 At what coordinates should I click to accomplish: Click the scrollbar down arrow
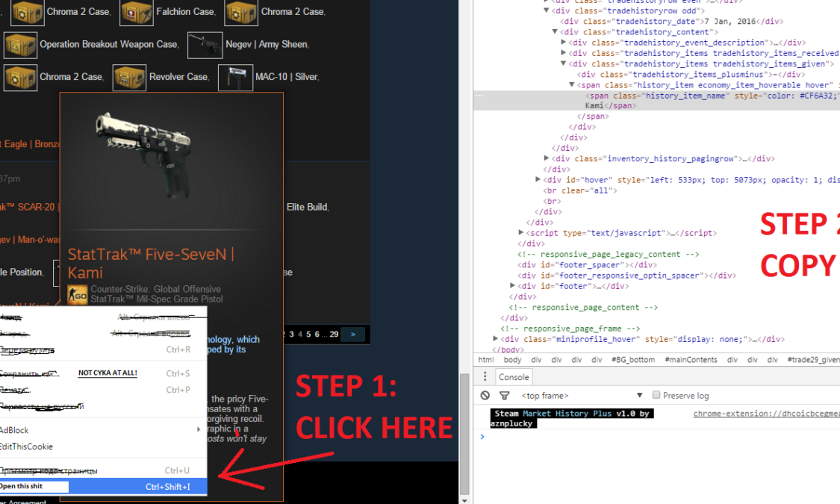[x=464, y=500]
